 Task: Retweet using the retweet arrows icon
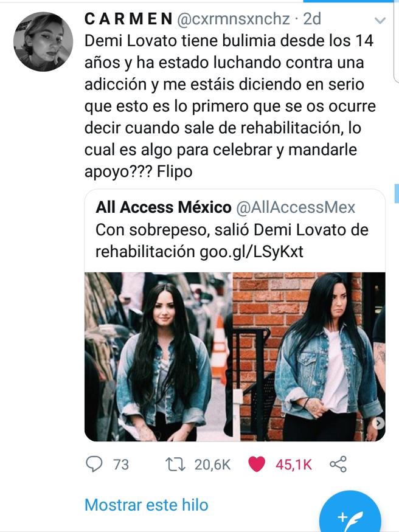(175, 464)
